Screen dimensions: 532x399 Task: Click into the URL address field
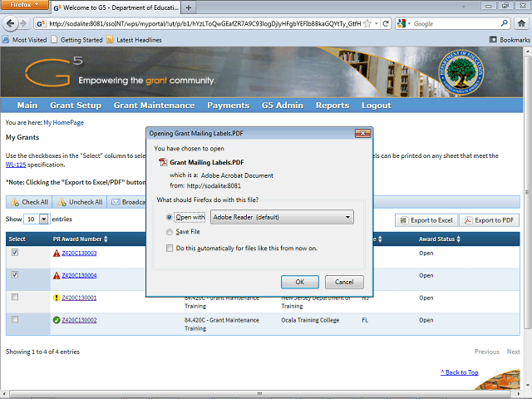pyautogui.click(x=204, y=23)
